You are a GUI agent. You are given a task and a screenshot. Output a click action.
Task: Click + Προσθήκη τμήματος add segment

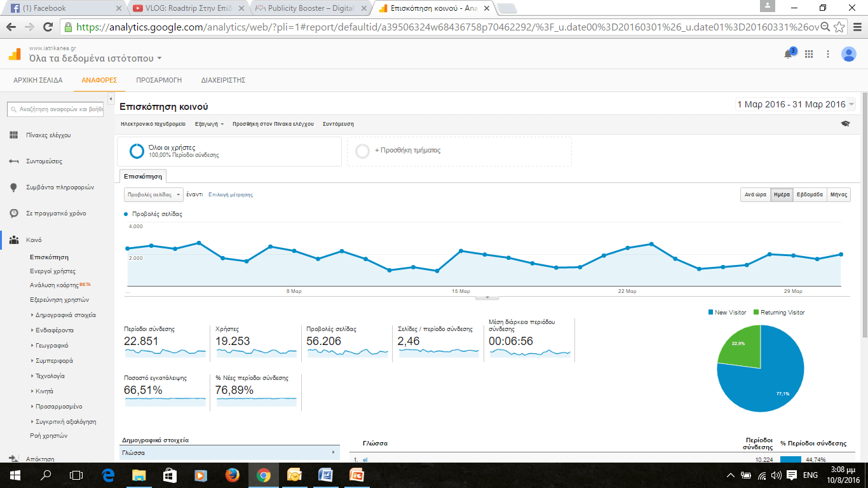[x=459, y=151]
